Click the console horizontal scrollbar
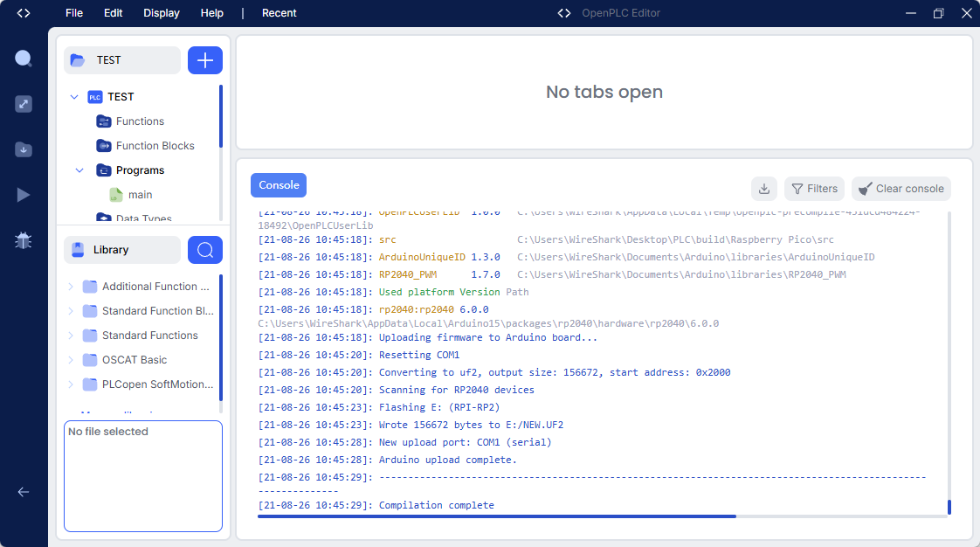This screenshot has height=547, width=980. click(x=497, y=516)
